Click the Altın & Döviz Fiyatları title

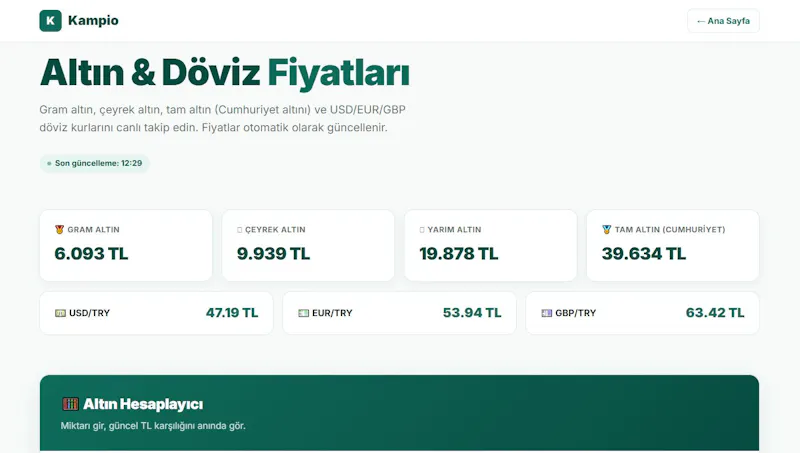click(224, 73)
